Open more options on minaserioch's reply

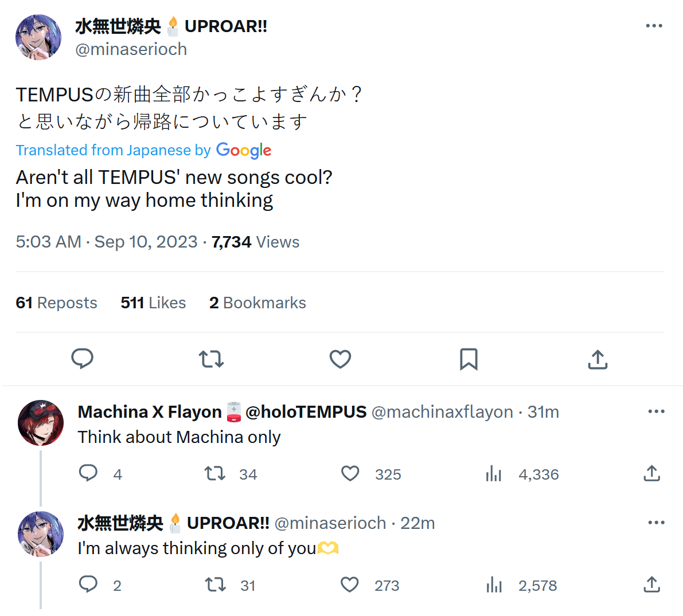coord(656,523)
